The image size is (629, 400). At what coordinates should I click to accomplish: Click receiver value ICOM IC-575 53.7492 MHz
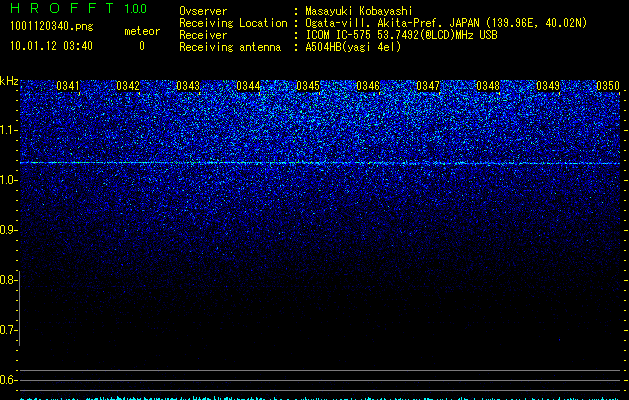(401, 35)
